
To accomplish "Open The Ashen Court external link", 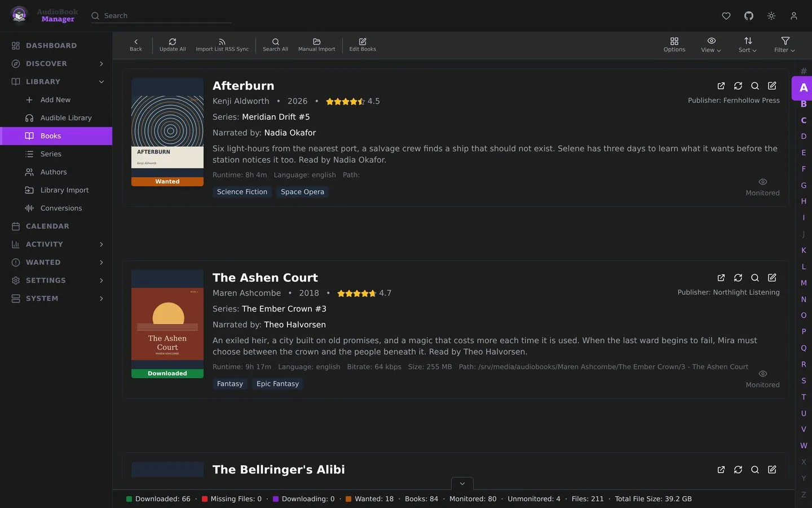I will [721, 278].
